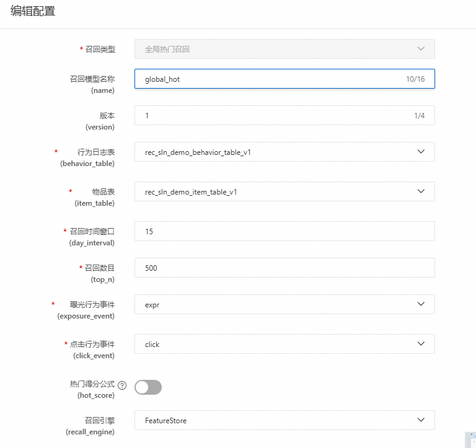Click the chevron arrow of behavior_table select
476x448 pixels.
click(421, 151)
